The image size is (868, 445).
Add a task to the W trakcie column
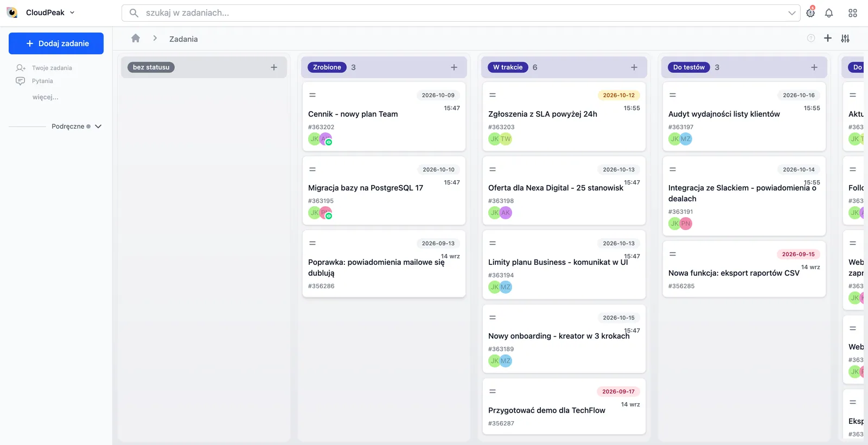click(x=634, y=67)
